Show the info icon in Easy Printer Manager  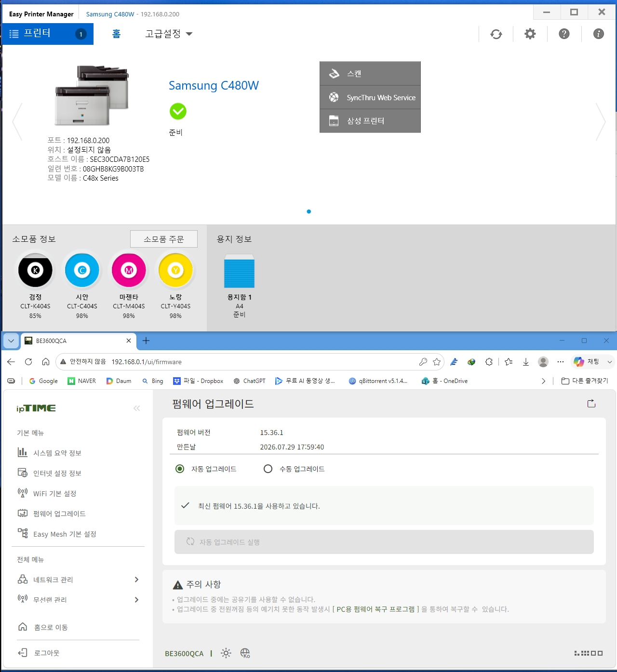click(x=599, y=34)
